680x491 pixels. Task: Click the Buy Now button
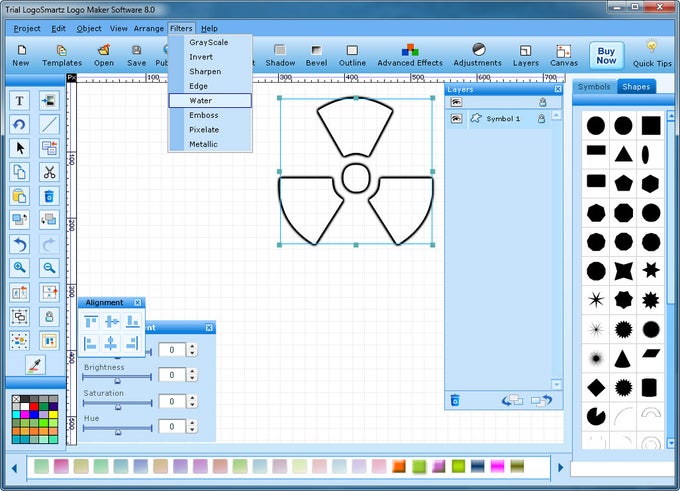tap(606, 56)
